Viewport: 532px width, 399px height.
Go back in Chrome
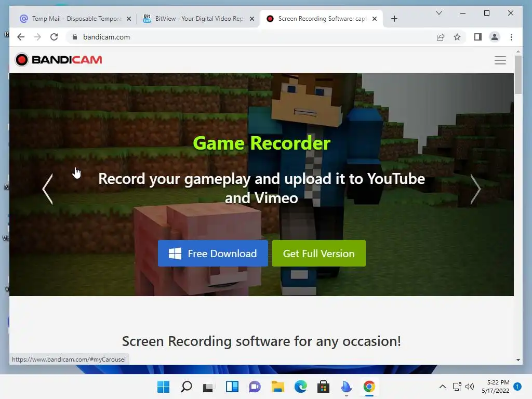click(x=21, y=37)
